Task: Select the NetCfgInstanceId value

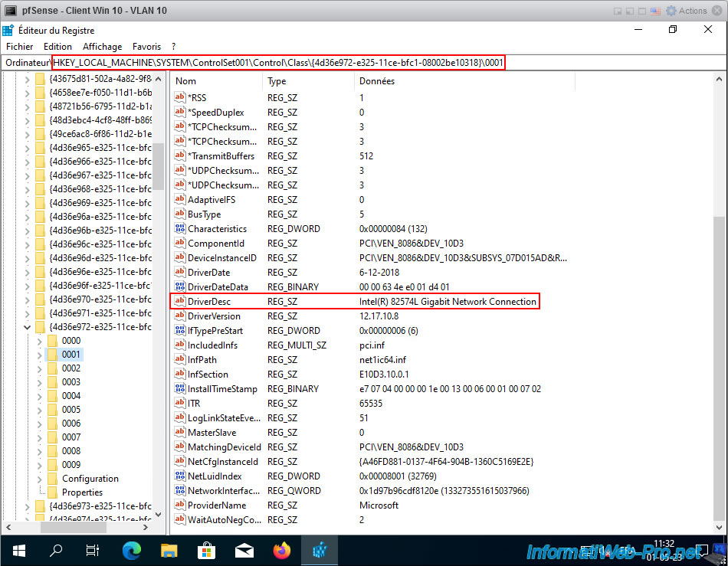Action: (223, 462)
